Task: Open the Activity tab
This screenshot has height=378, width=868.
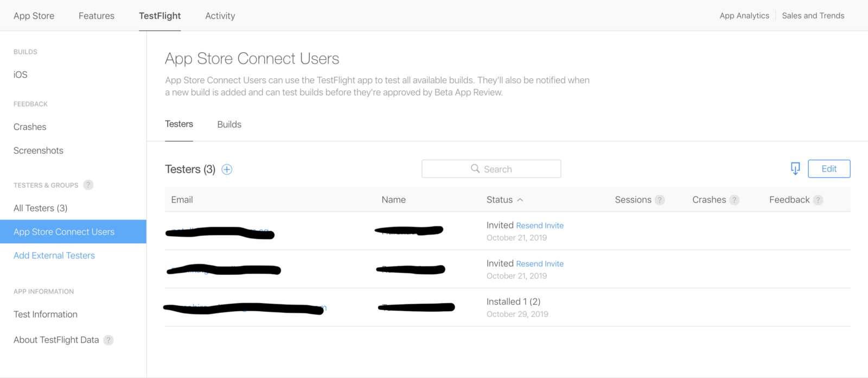Action: (220, 16)
